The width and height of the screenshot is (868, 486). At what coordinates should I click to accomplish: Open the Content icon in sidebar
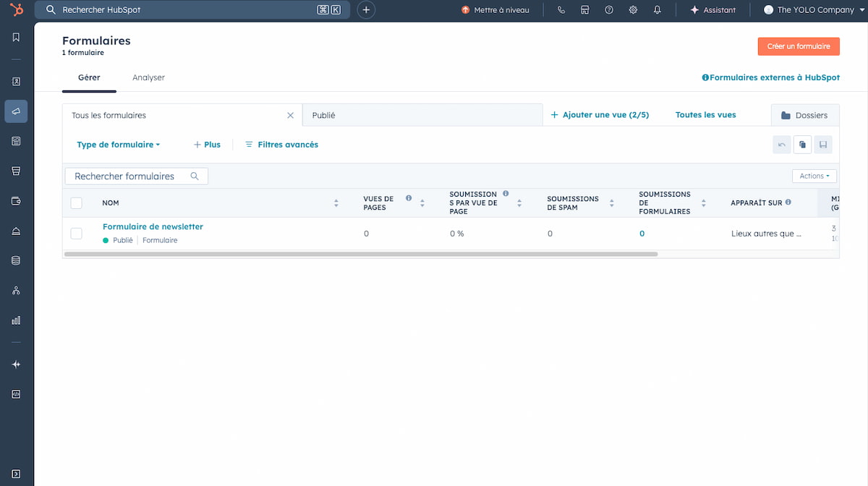tap(16, 141)
